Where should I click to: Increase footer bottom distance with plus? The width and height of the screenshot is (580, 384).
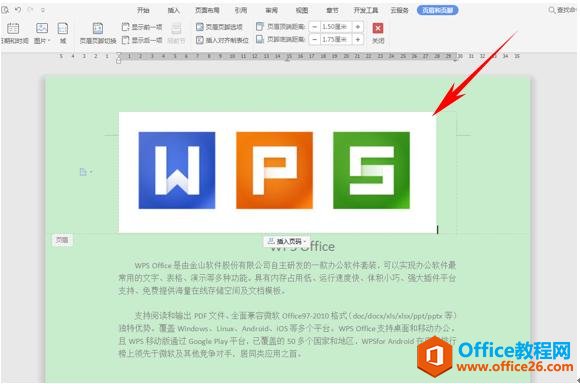click(358, 39)
